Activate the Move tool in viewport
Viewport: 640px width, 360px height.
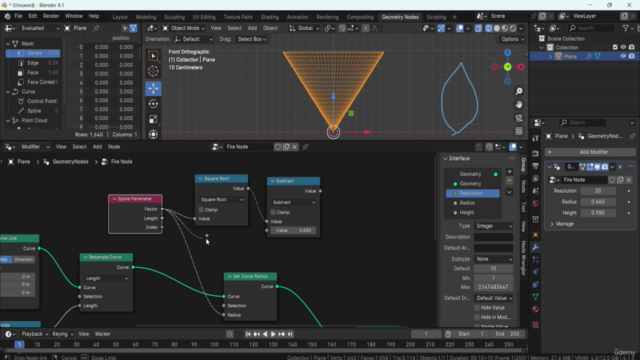point(153,88)
